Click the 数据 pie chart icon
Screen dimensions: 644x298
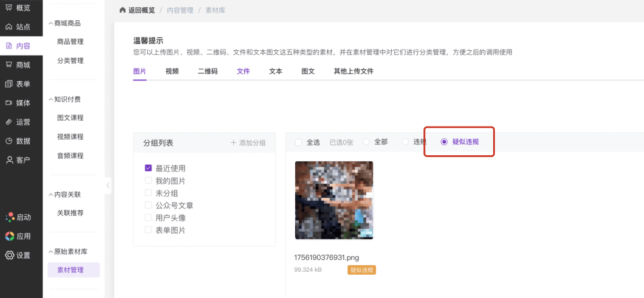pyautogui.click(x=9, y=141)
